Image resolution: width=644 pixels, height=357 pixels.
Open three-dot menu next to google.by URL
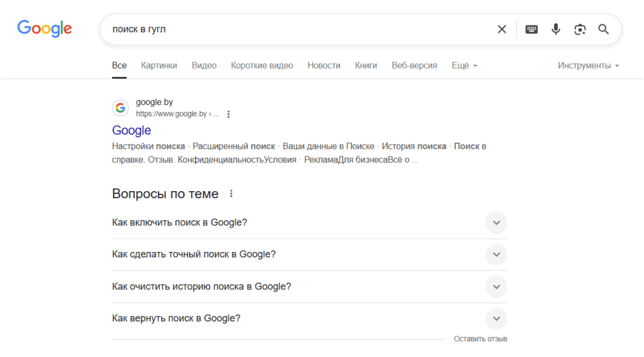228,114
